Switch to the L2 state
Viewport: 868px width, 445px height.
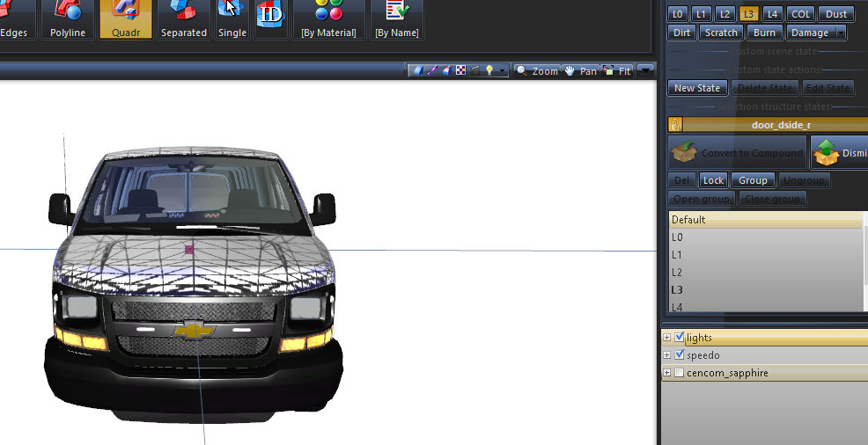725,14
